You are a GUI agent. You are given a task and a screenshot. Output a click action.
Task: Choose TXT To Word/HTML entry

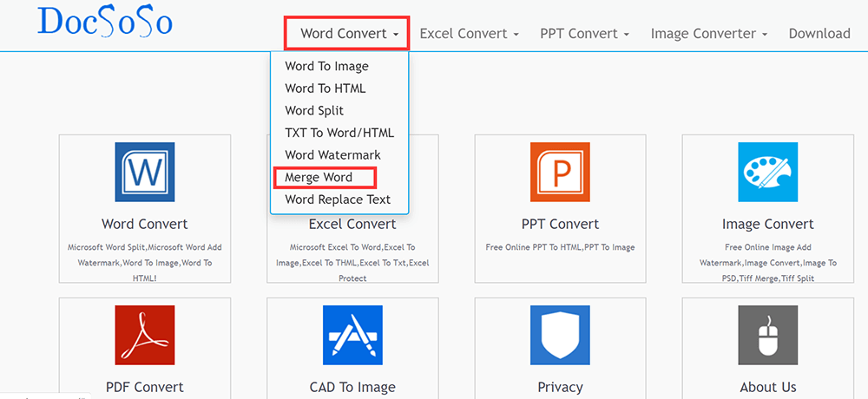coord(339,133)
